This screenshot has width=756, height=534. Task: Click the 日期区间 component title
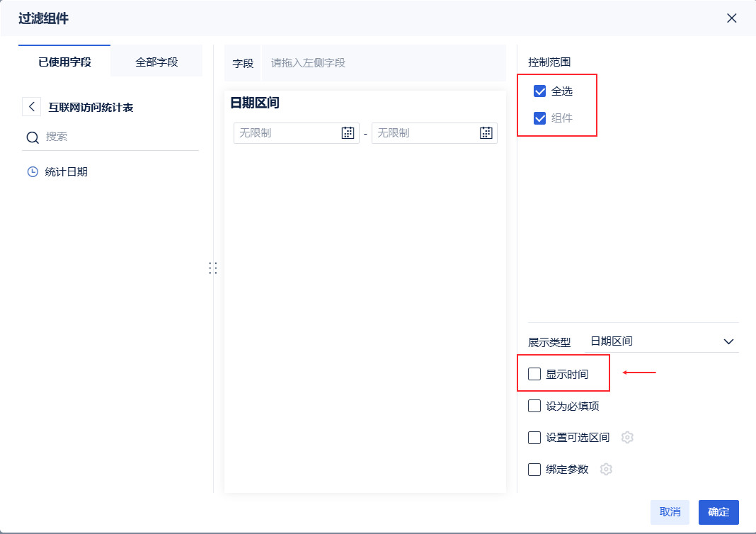coord(255,103)
